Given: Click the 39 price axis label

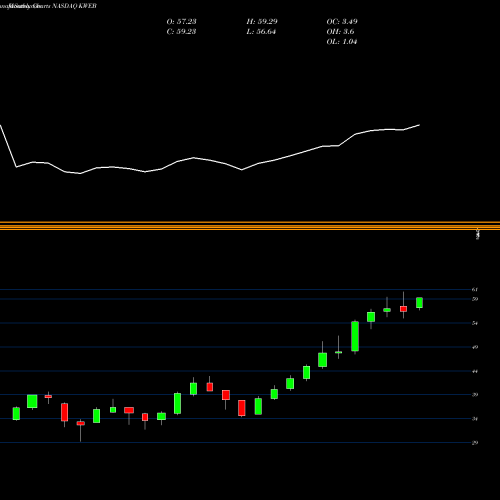Looking at the screenshot, I should (475, 395).
